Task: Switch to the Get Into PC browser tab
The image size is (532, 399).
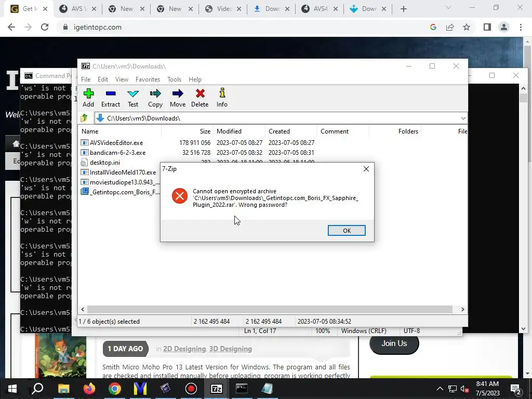Action: 29,9
